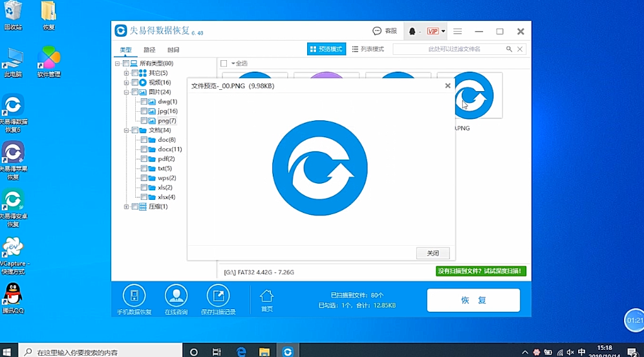Click 保存扫描记录 save scan record icon
This screenshot has height=357, width=644.
click(218, 296)
